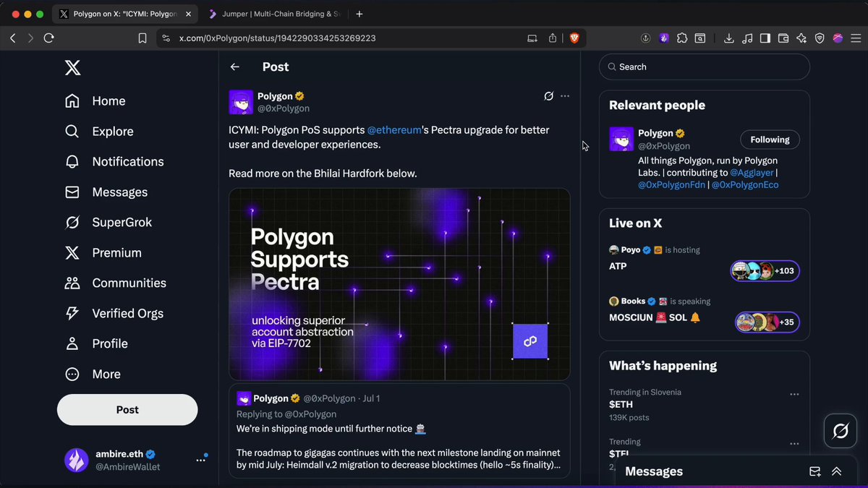Click the Grok icon on the Polygon post
The width and height of the screenshot is (868, 488).
pos(548,96)
